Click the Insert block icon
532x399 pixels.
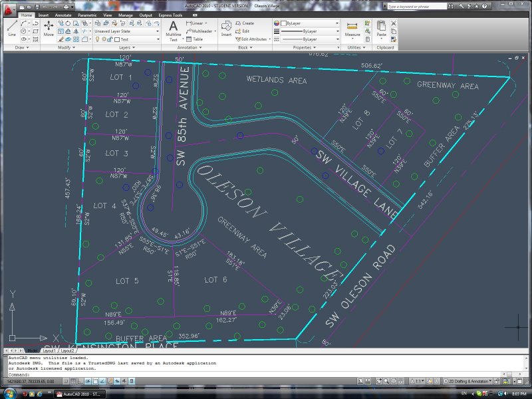click(x=226, y=28)
